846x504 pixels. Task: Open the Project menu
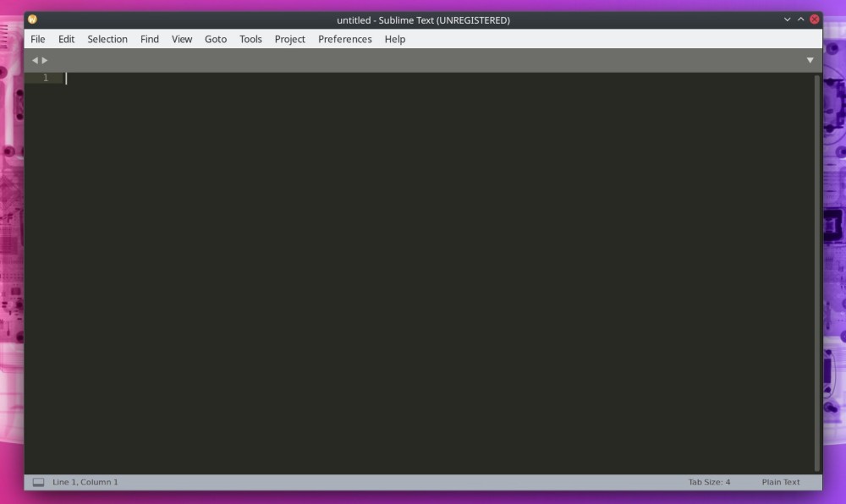click(x=289, y=39)
